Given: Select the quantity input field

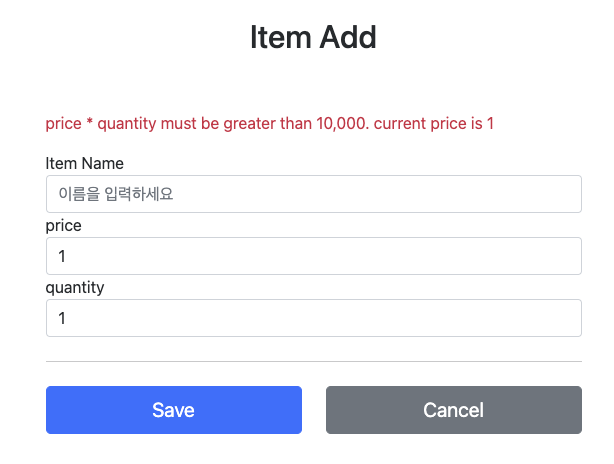Looking at the screenshot, I should coord(313,318).
